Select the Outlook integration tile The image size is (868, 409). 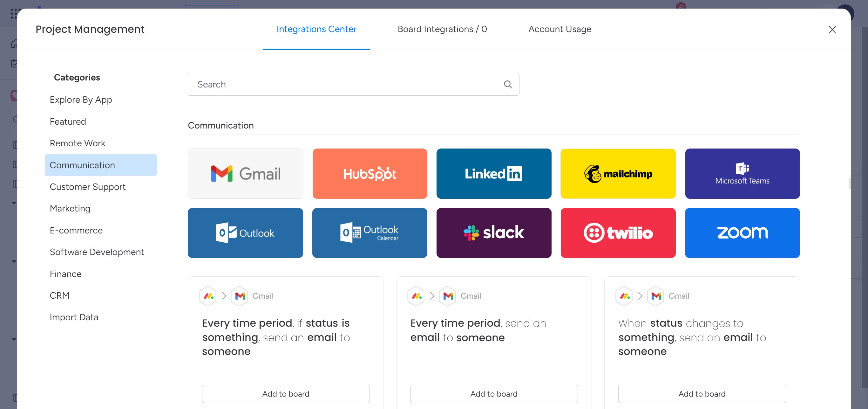coord(245,233)
